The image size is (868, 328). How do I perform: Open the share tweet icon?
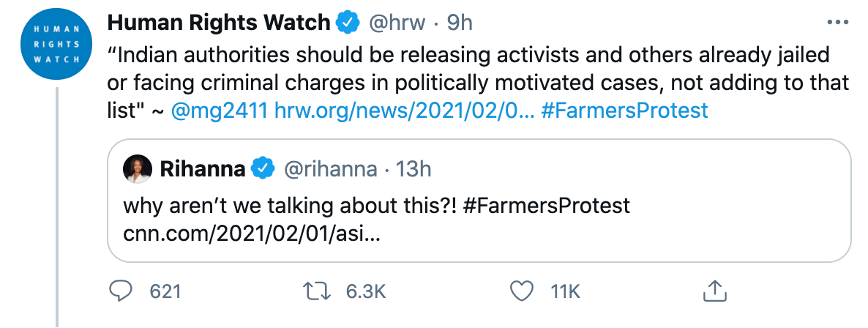tap(713, 291)
